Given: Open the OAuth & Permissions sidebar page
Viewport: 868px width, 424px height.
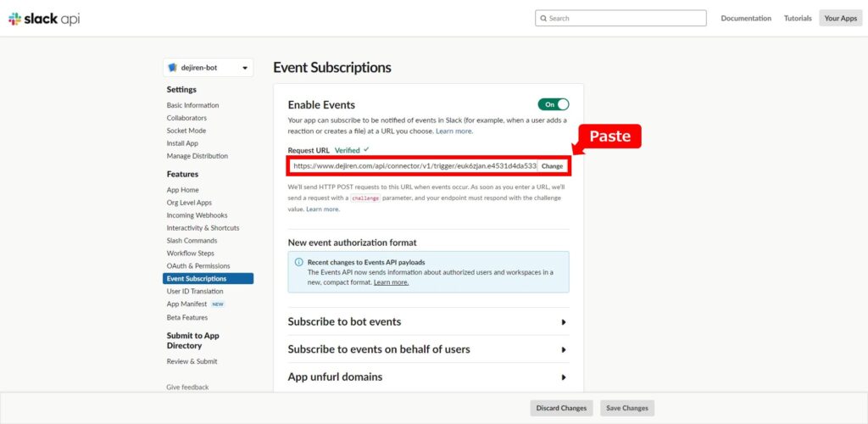Looking at the screenshot, I should coord(198,266).
